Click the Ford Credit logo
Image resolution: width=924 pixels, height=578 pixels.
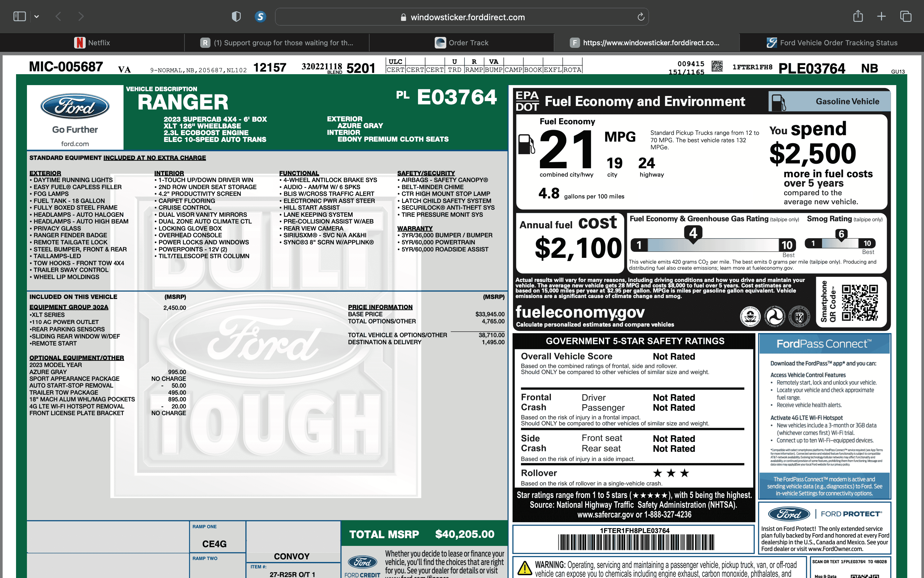coord(362,566)
